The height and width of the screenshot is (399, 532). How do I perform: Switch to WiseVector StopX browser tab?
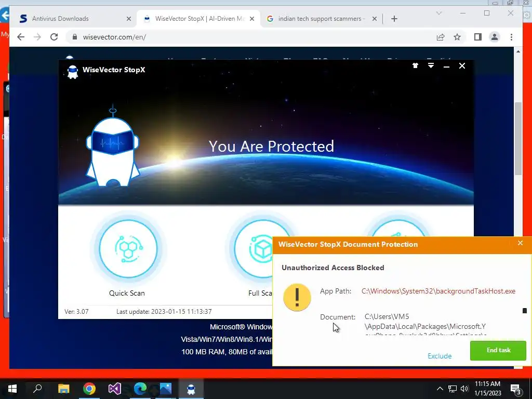(199, 19)
